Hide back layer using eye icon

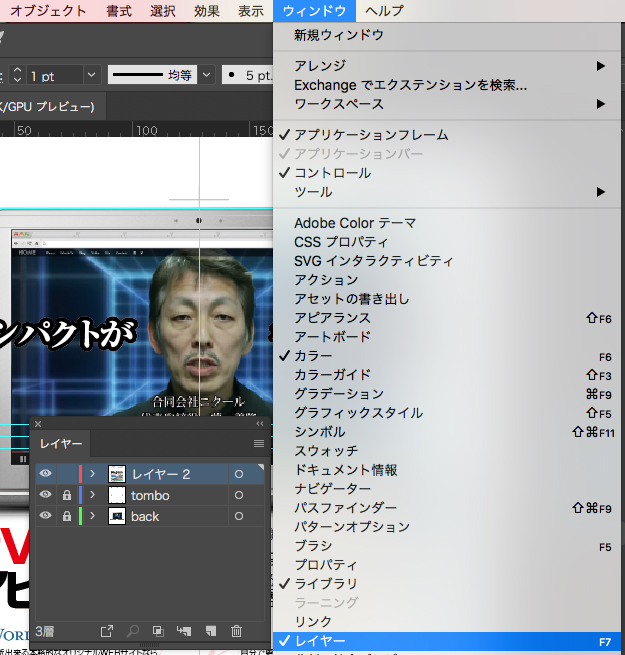pyautogui.click(x=46, y=515)
